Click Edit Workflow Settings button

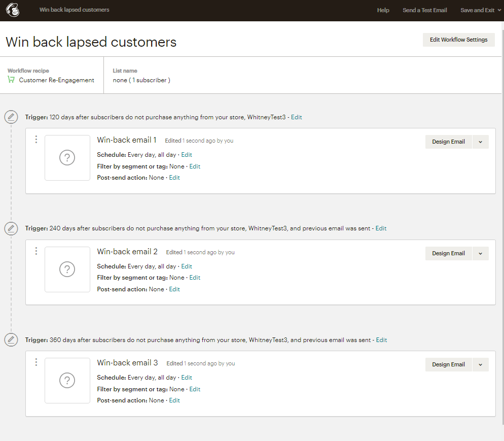point(459,40)
